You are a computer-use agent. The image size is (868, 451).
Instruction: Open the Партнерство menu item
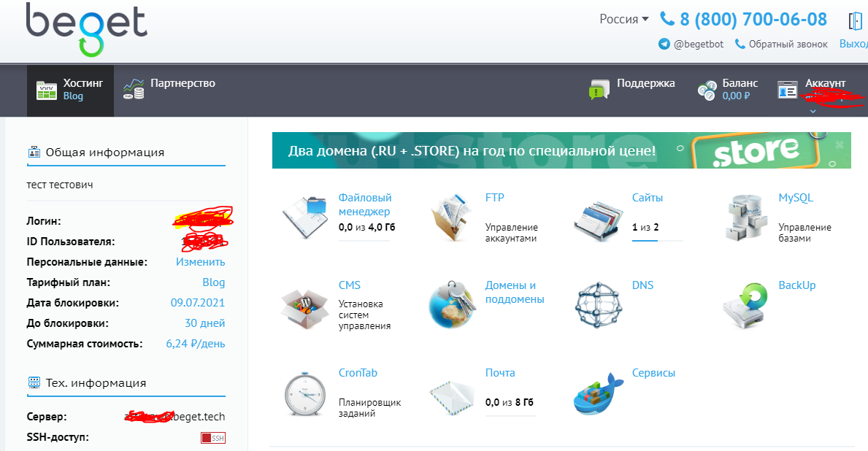click(x=169, y=88)
